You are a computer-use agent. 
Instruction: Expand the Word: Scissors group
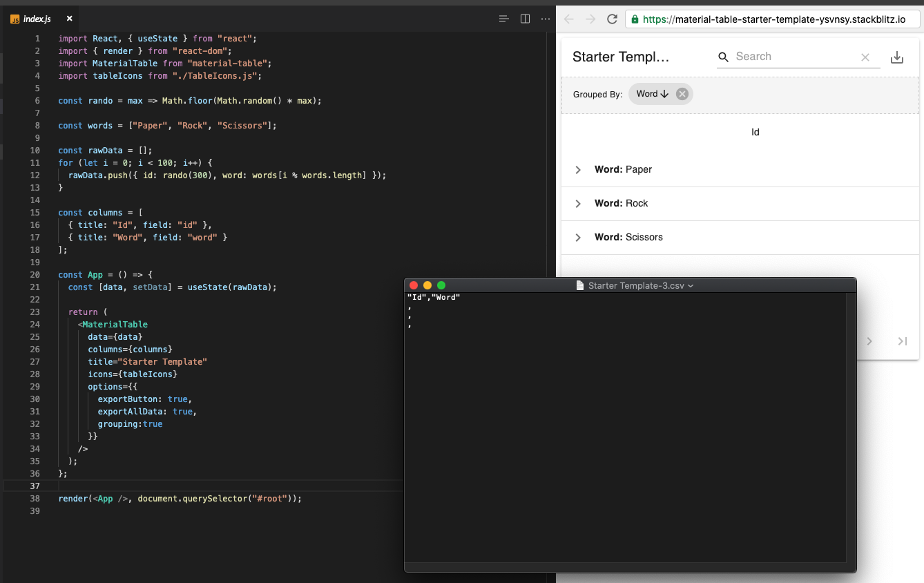tap(578, 237)
